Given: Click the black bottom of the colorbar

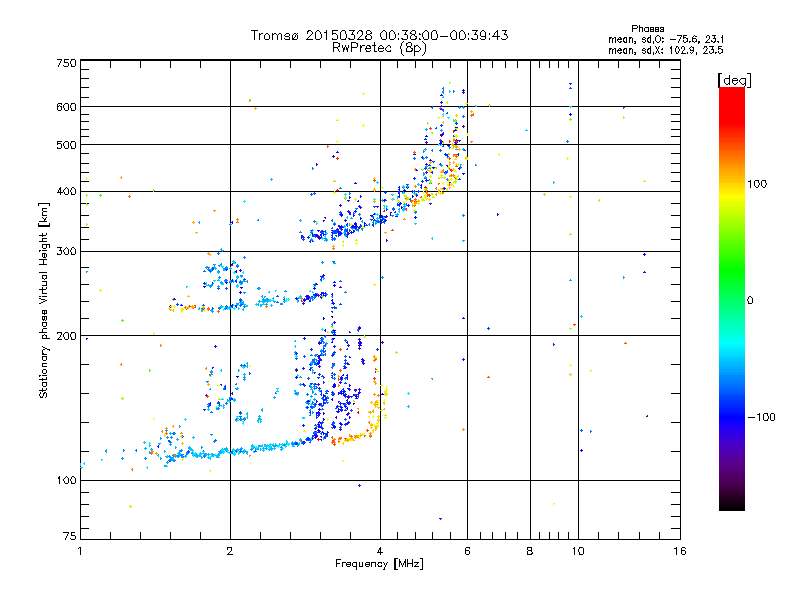Looking at the screenshot, I should click(732, 503).
